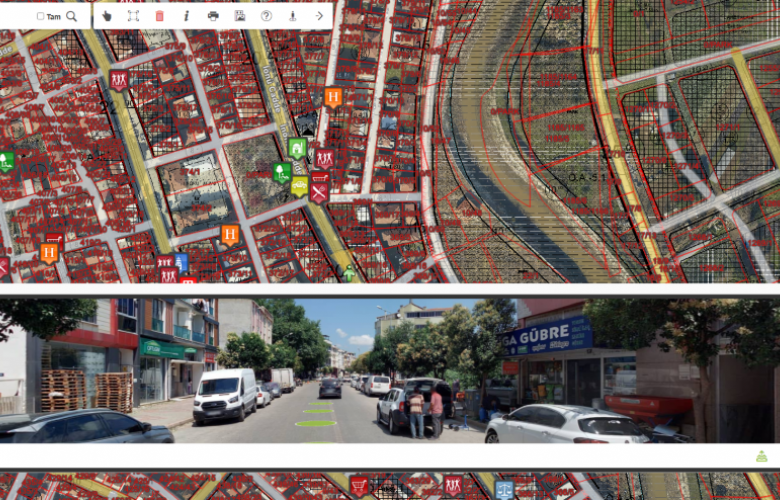The image size is (780, 500).
Task: Open help via question mark icon
Action: point(266,16)
